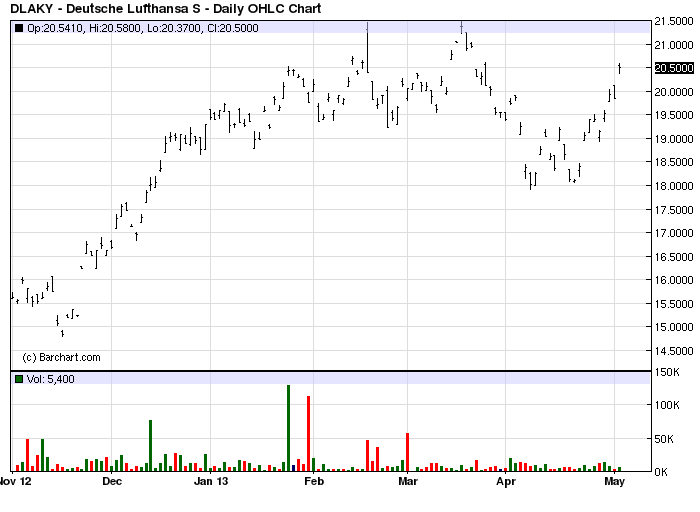Click the 0K volume axis label
Viewport: 700px width, 512px height.
click(662, 471)
